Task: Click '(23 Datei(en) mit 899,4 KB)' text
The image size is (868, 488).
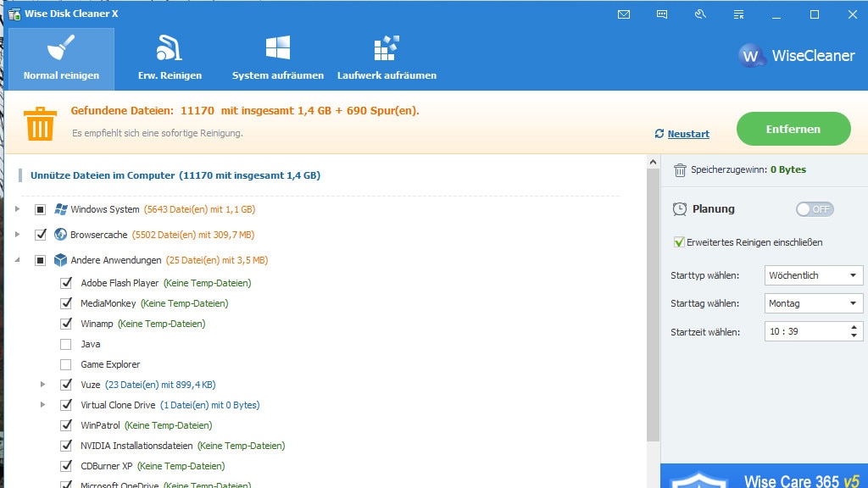Action: [160, 385]
